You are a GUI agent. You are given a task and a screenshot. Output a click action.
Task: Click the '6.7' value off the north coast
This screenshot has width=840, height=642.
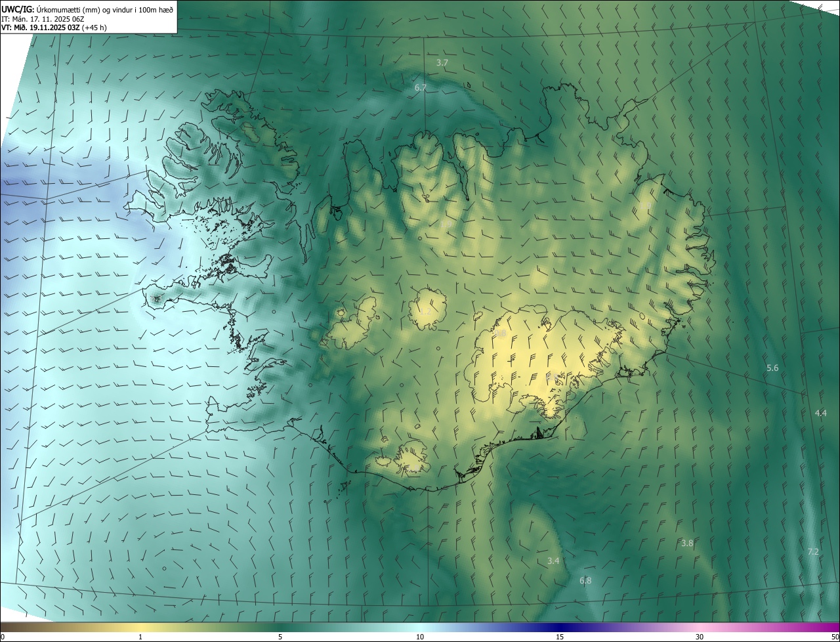(x=421, y=87)
